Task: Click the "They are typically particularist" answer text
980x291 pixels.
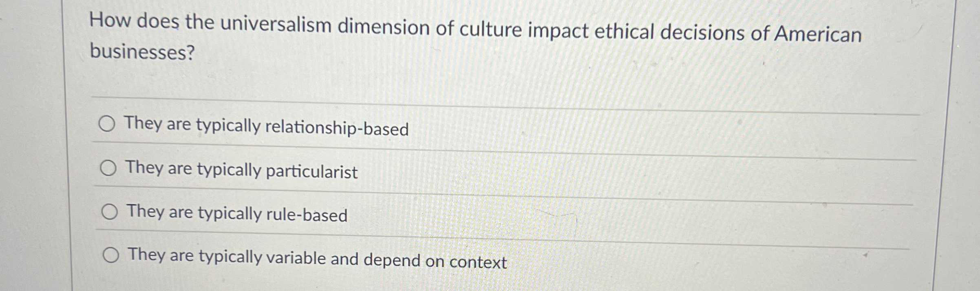Action: [241, 169]
